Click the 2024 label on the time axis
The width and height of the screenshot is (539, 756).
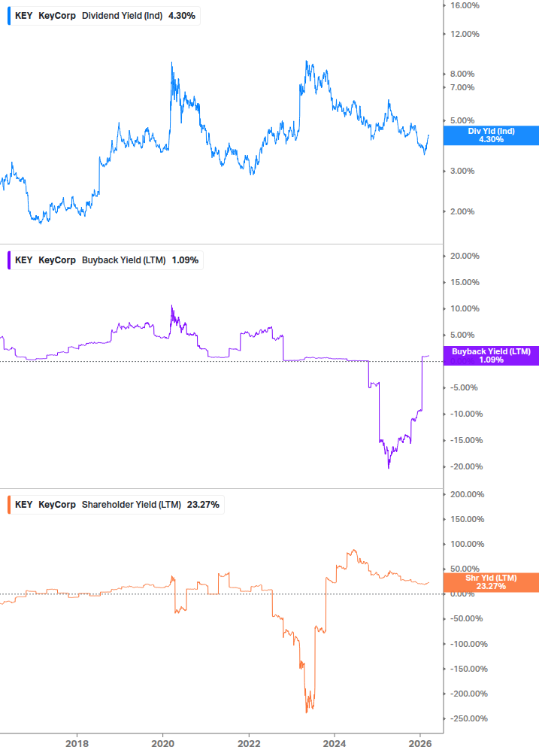(335, 743)
